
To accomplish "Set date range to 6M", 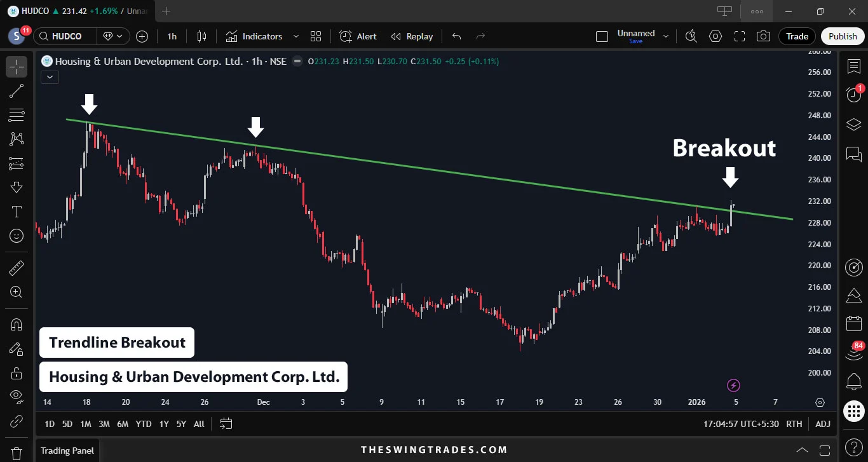I will click(x=123, y=424).
